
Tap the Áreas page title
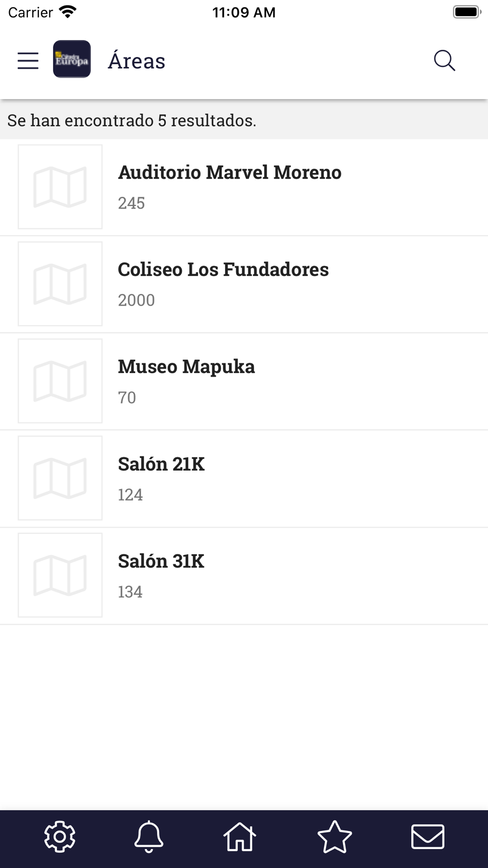(x=137, y=61)
